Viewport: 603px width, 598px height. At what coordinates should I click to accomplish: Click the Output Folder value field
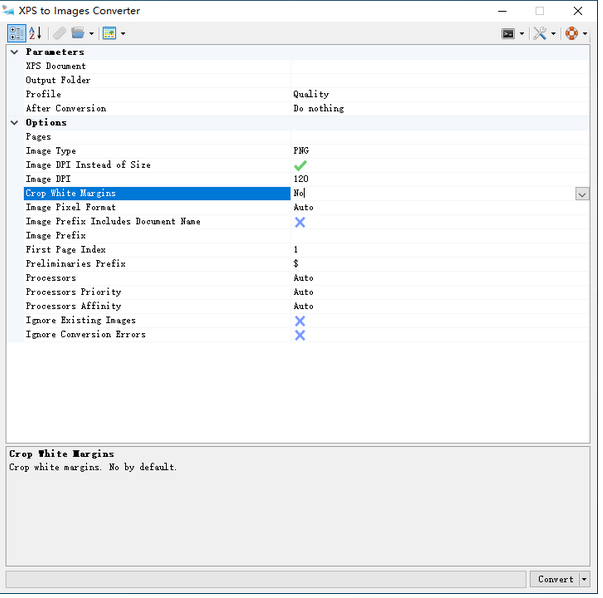coord(440,80)
